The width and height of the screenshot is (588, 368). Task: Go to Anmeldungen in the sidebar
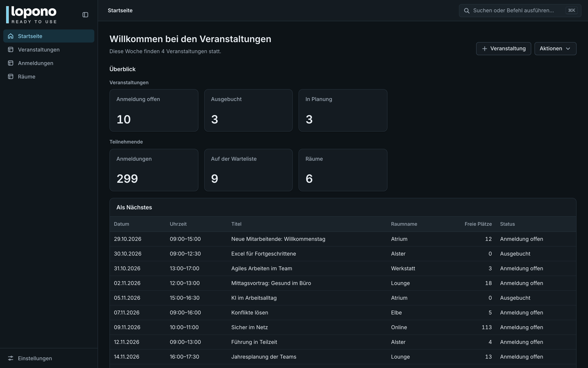[49, 63]
